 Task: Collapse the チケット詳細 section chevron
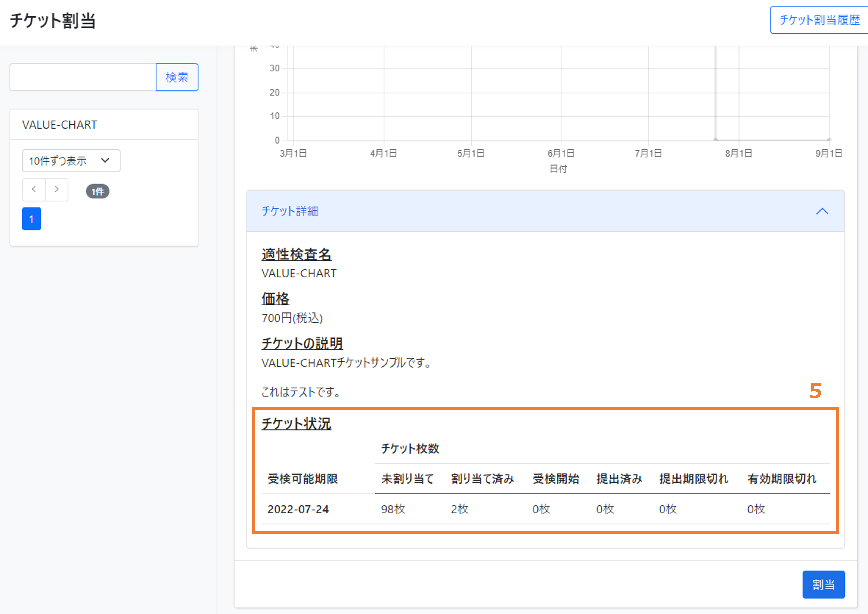coord(822,211)
